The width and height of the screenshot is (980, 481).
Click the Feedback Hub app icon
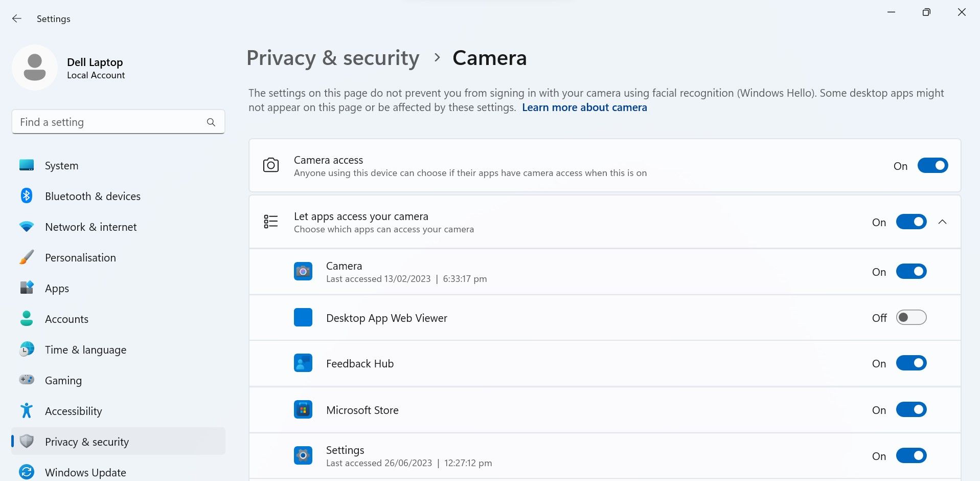click(303, 363)
